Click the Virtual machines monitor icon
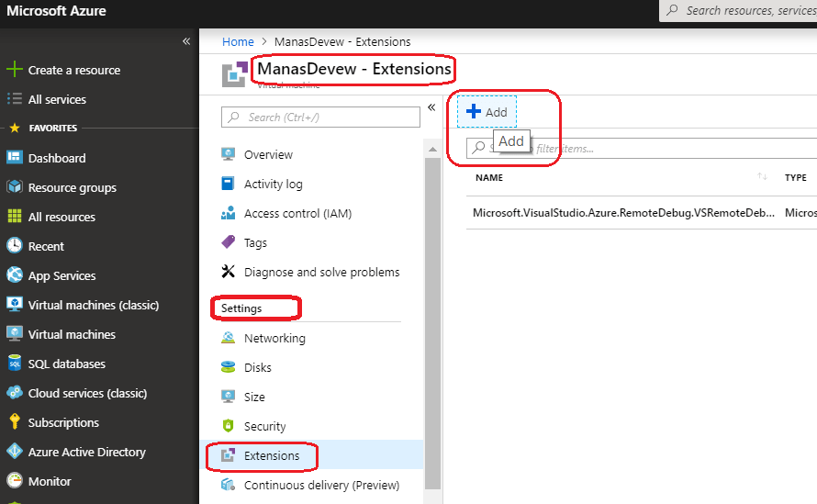This screenshot has height=504, width=817. 15,333
